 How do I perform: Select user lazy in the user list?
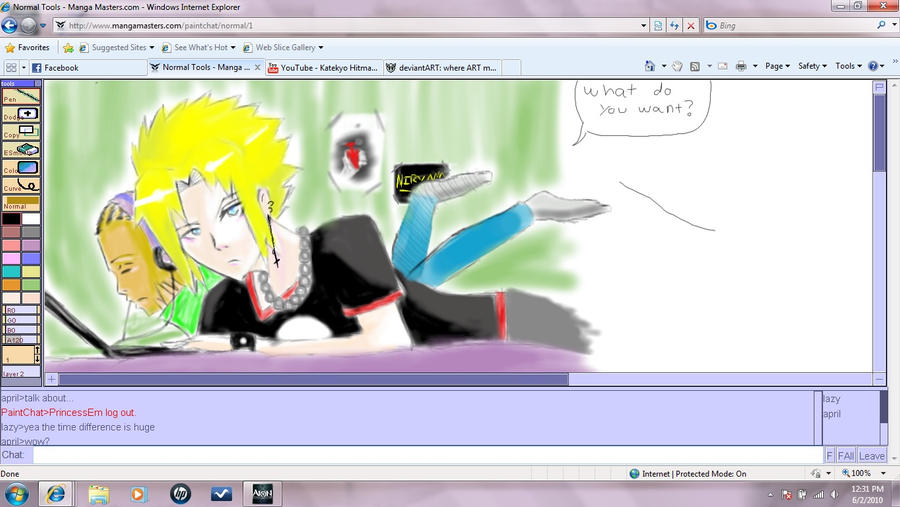pos(831,398)
